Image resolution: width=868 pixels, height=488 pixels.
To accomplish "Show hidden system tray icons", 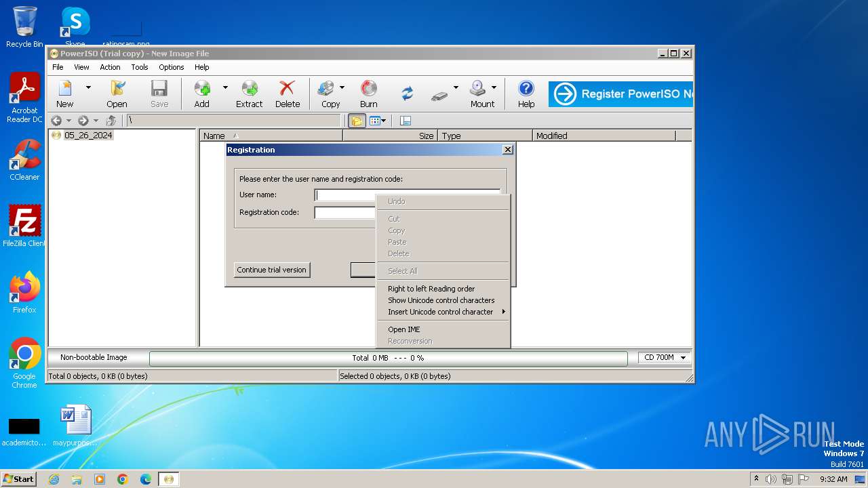I will coord(756,479).
